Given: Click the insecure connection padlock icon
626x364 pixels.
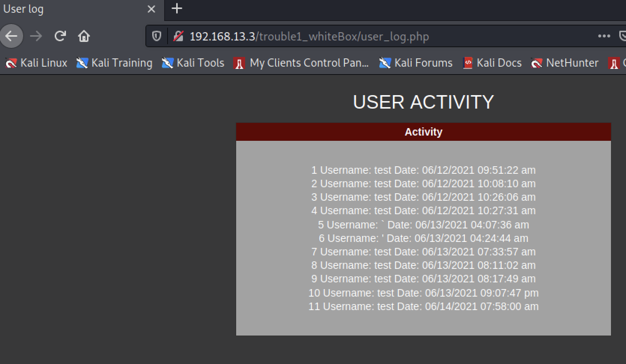Looking at the screenshot, I should click(178, 36).
